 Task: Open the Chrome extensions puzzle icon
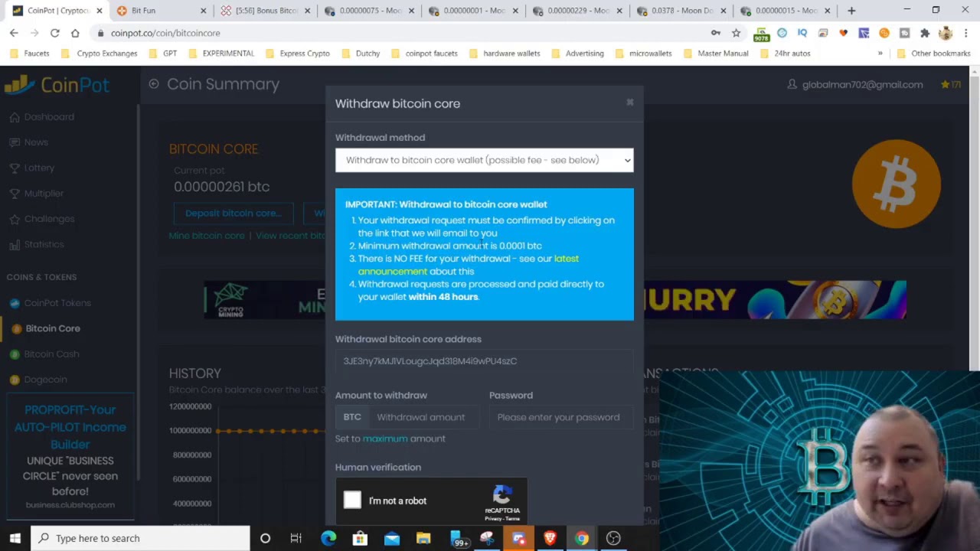click(x=925, y=33)
